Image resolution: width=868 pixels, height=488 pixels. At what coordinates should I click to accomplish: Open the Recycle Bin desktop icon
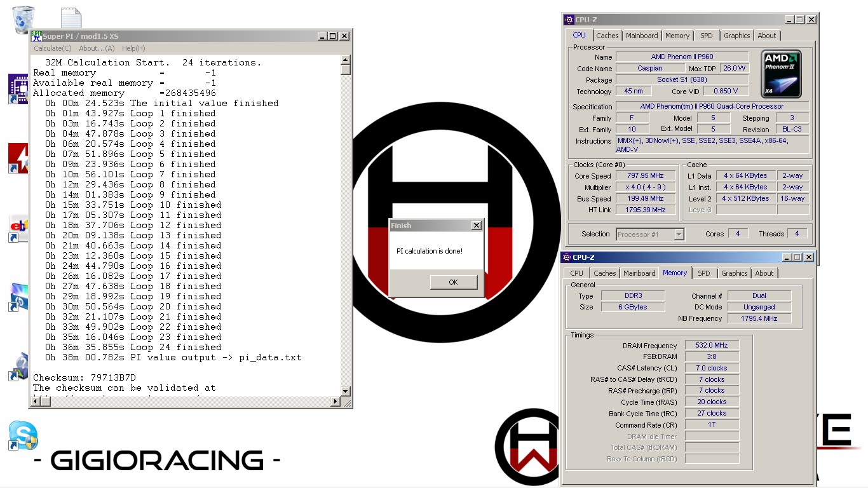[x=24, y=19]
